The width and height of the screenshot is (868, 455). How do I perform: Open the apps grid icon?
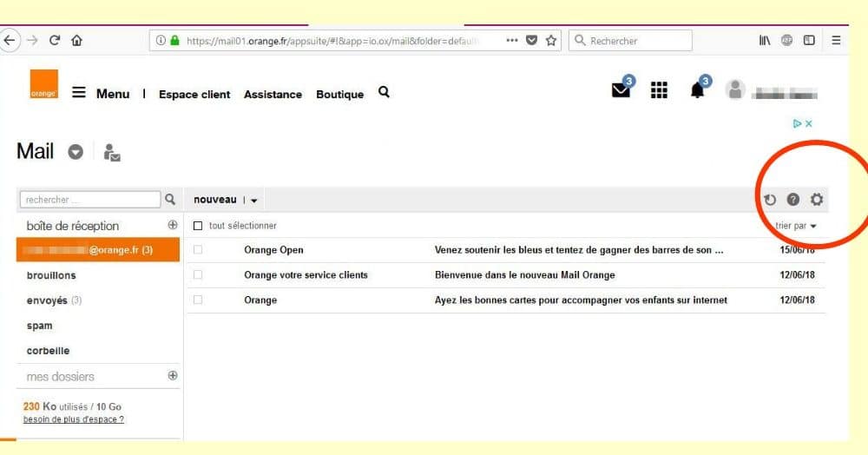[x=659, y=89]
